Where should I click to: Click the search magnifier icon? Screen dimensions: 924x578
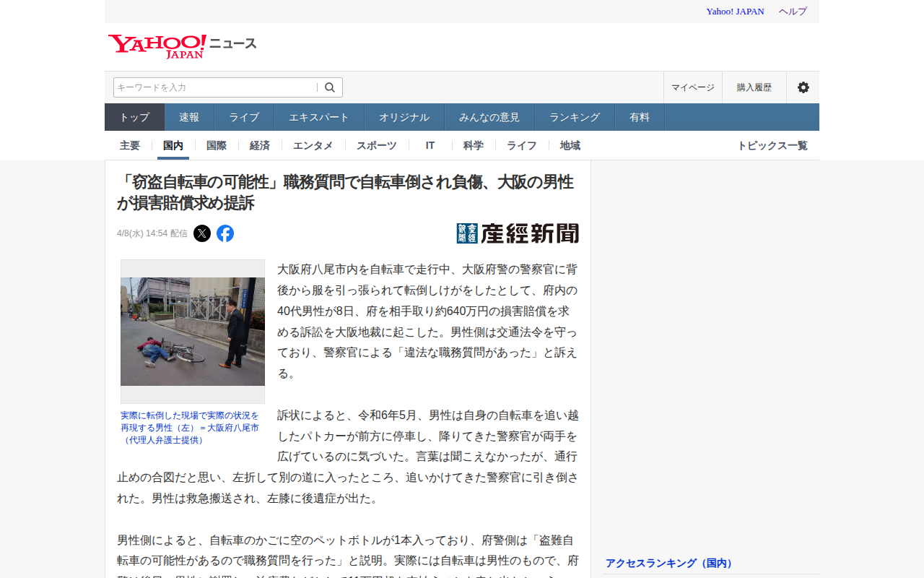pos(330,87)
